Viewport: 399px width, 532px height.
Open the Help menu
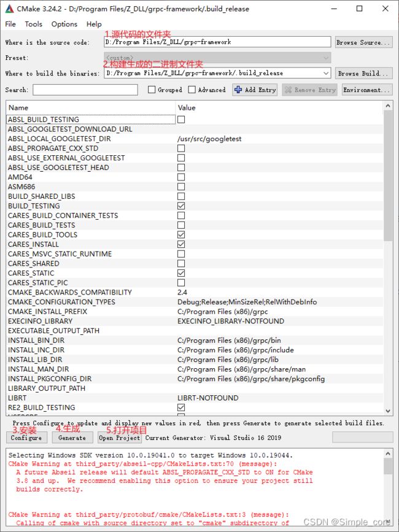[x=94, y=24]
